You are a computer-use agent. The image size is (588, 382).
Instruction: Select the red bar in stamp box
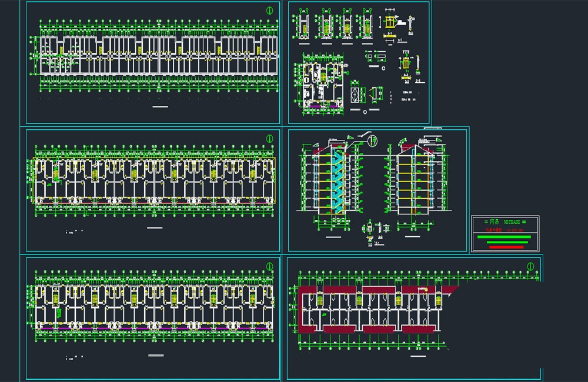(506, 247)
